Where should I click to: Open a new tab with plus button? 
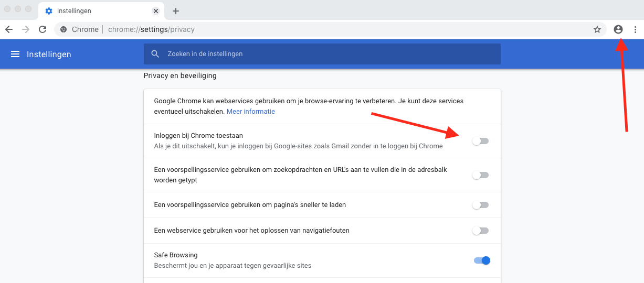click(x=176, y=11)
